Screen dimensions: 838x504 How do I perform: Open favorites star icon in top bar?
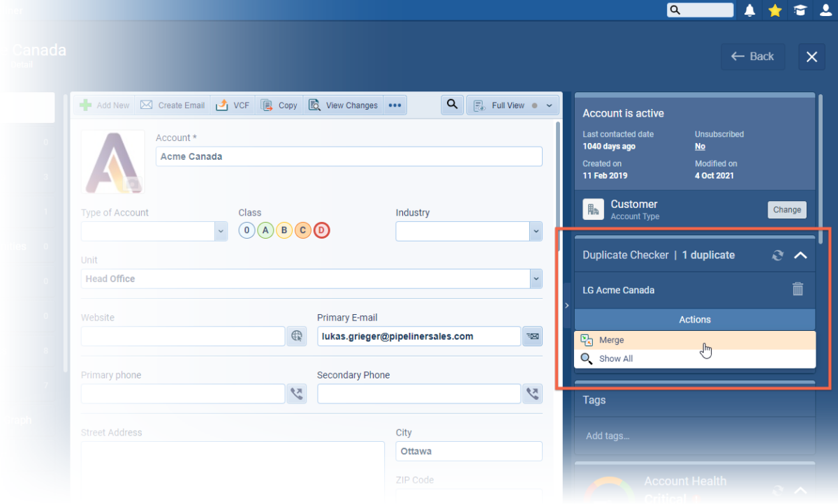(774, 10)
